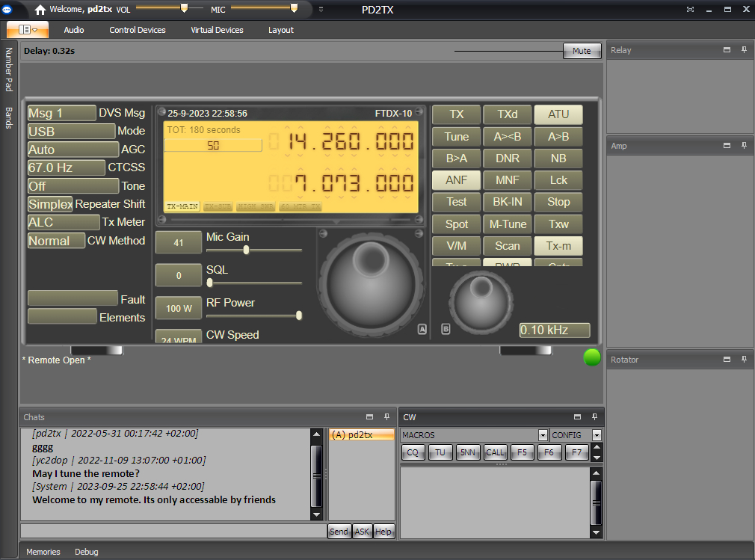This screenshot has height=560, width=755.
Task: Open the MACROS dropdown in CW panel
Action: pyautogui.click(x=543, y=435)
